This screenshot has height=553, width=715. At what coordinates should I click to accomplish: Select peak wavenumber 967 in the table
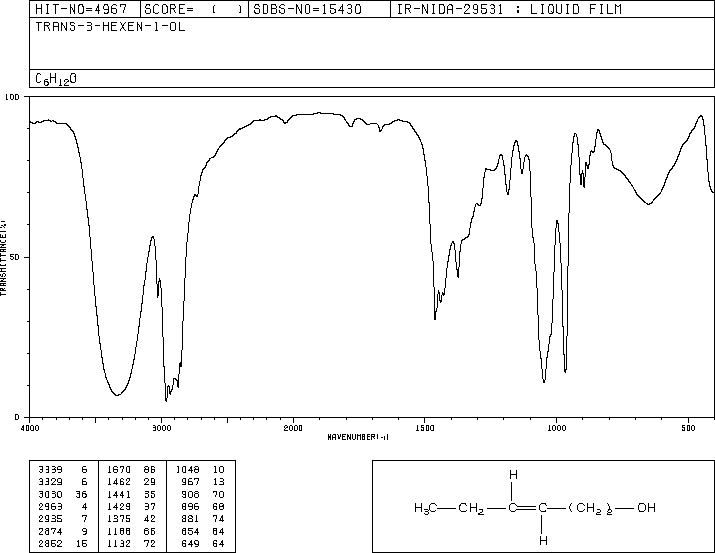191,481
